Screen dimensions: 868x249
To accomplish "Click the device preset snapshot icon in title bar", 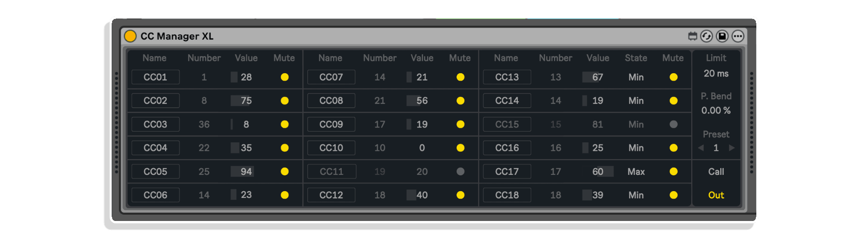I will point(692,36).
